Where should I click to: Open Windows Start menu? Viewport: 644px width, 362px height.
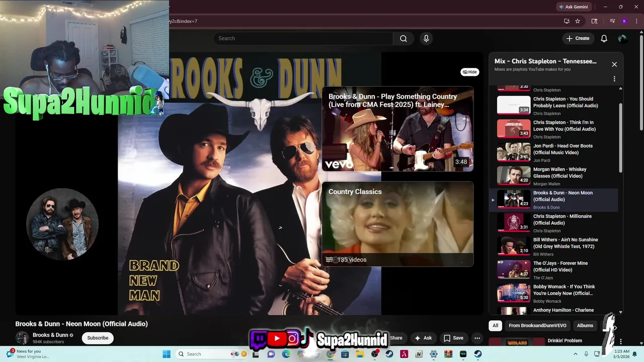167,354
